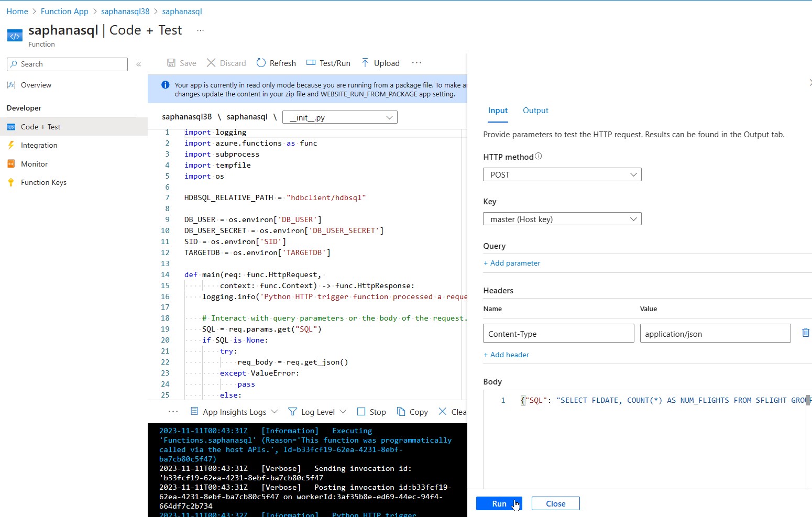Screen dimensions: 812x517
Task: Open the __init__.py file dropdown
Action: click(x=339, y=117)
